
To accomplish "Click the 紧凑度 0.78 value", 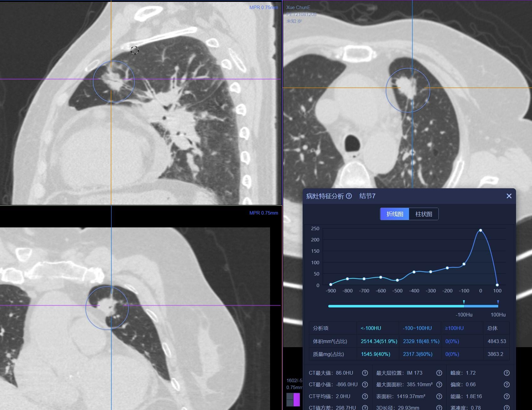I will point(476,408).
